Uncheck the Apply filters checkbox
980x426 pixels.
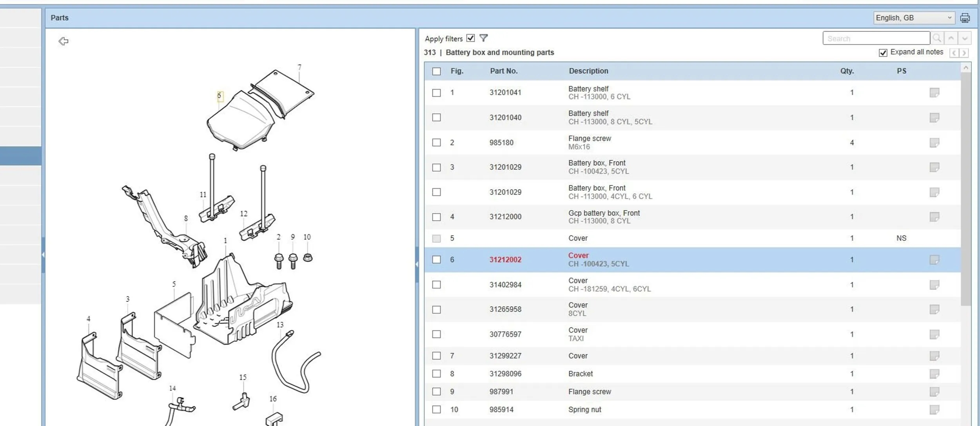(x=470, y=38)
